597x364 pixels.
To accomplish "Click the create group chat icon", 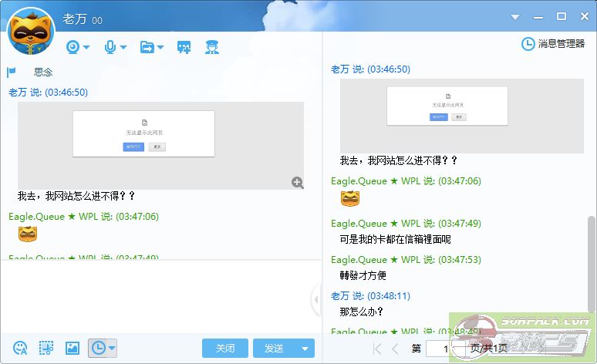I will click(184, 47).
